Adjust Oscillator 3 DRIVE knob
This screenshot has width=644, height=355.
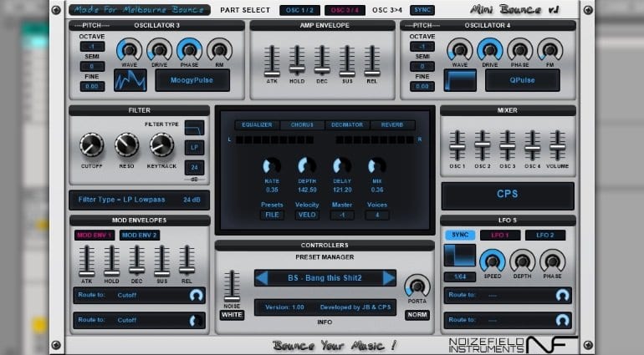tap(160, 49)
